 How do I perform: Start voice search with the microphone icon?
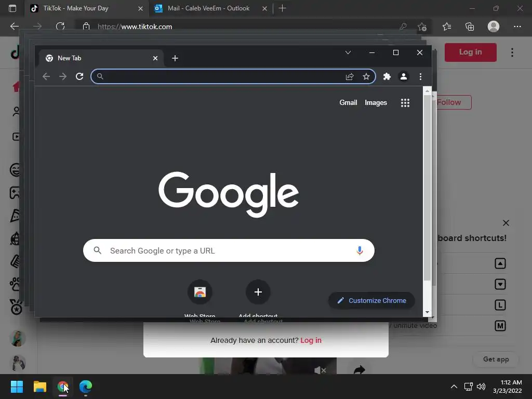tap(360, 250)
